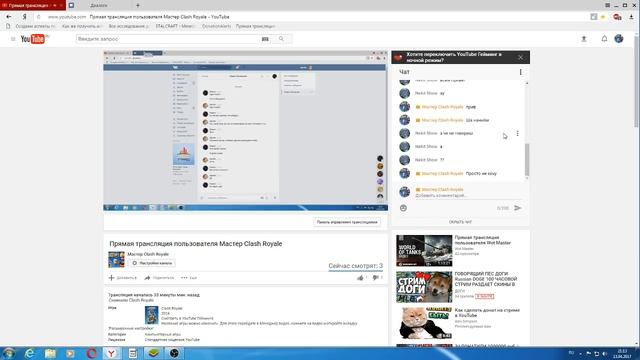Click 'Поделиться' share button
The height and width of the screenshot is (360, 640).
[x=159, y=278]
